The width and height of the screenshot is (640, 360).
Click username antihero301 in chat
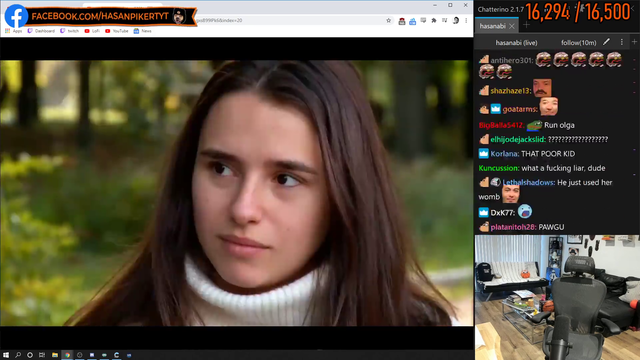(x=511, y=60)
